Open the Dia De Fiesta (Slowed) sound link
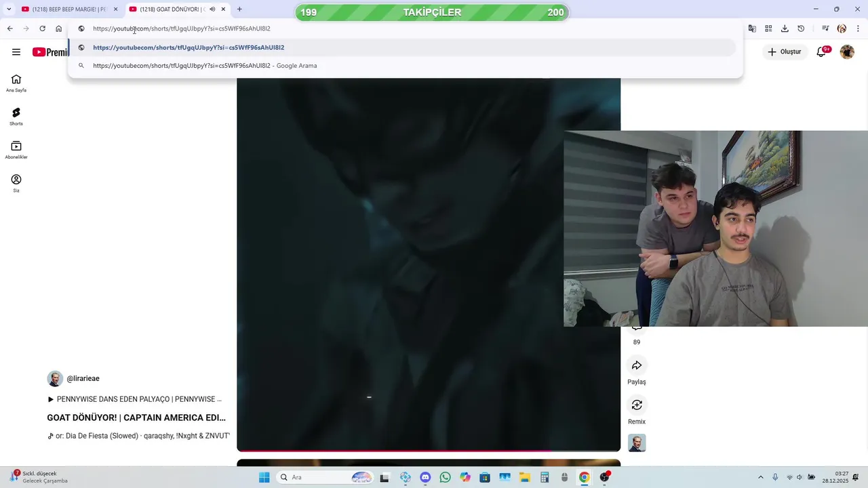This screenshot has width=868, height=488. tap(138, 436)
